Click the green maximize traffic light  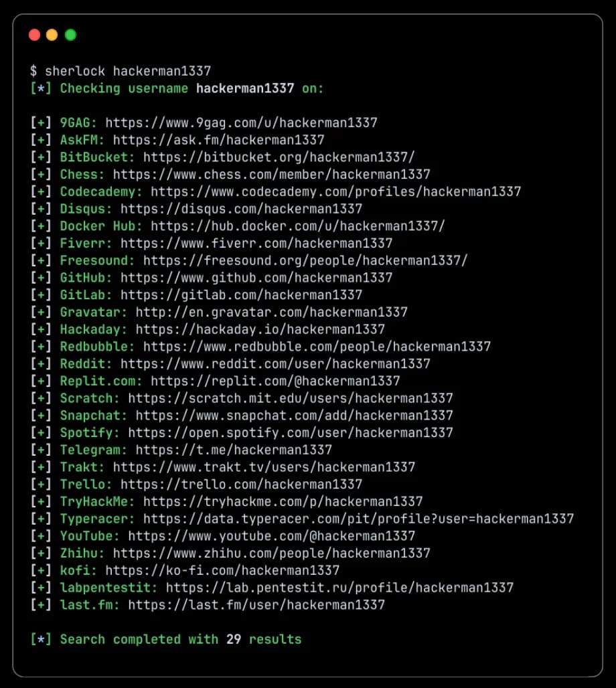pos(70,35)
